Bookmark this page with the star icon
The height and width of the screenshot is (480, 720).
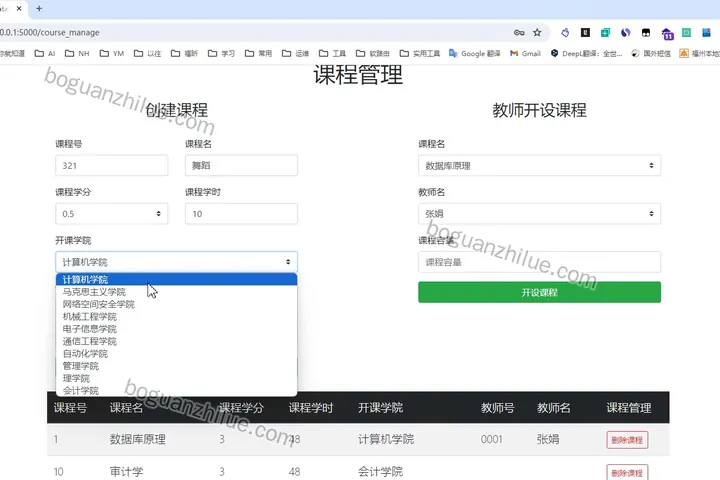pyautogui.click(x=537, y=33)
